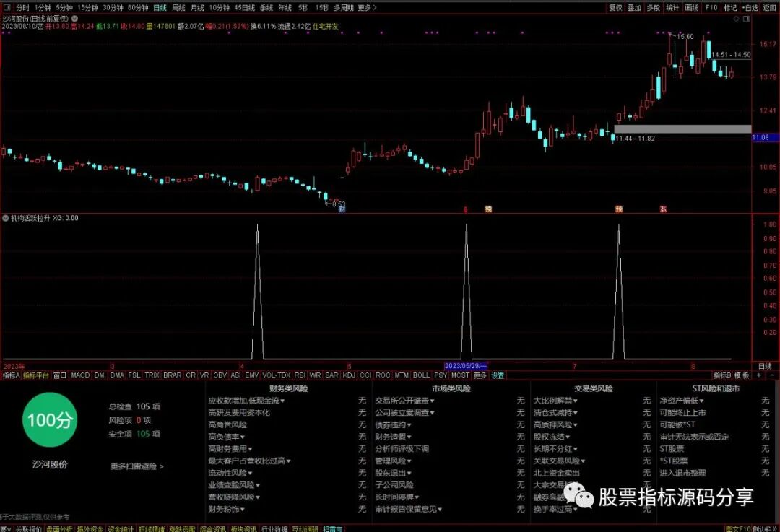Click the 2023/05/29 date marker on time axis
780x532 pixels.
click(465, 366)
